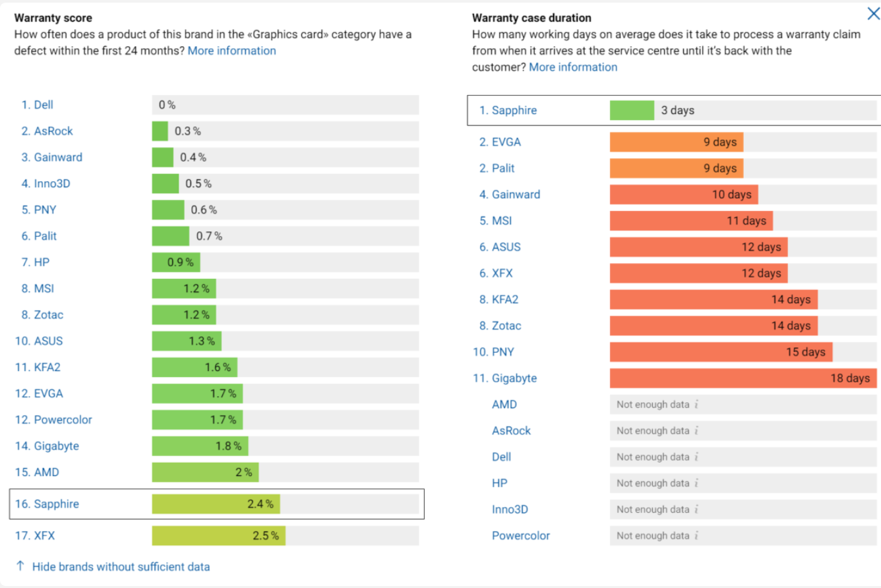
Task: Click the Gigabyte 18 days bar
Action: (x=743, y=378)
